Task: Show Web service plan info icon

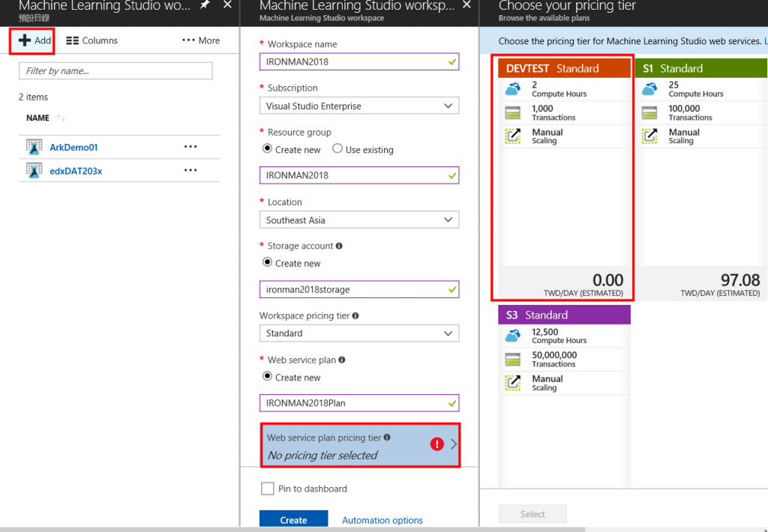Action: tap(342, 360)
